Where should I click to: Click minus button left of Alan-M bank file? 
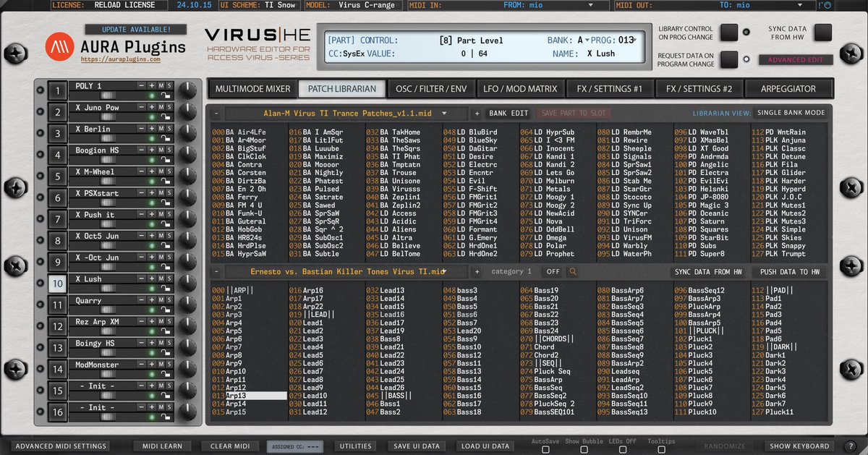pyautogui.click(x=216, y=114)
